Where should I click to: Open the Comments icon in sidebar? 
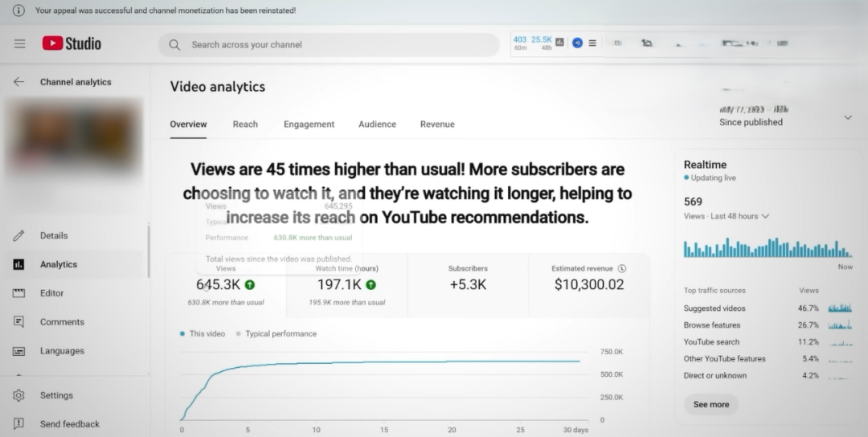tap(19, 322)
